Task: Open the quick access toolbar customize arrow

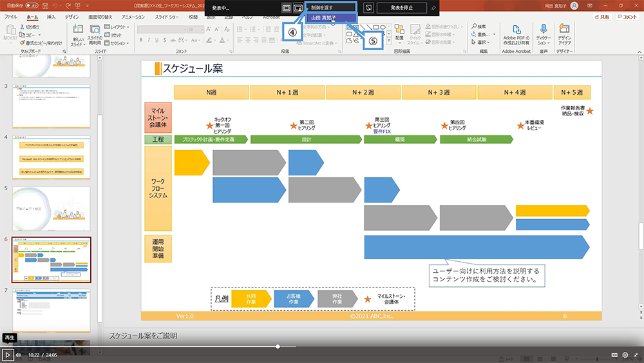Action: (87, 6)
